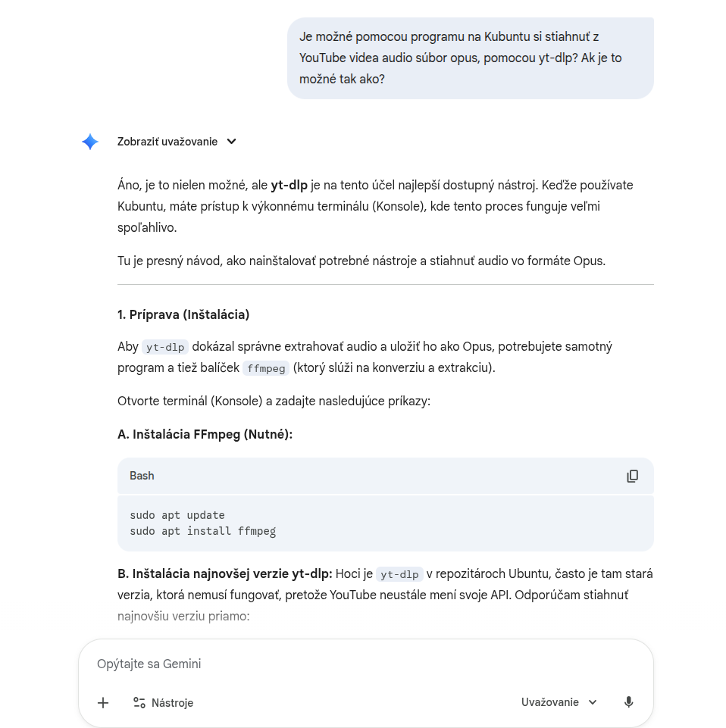Click inline code yt-dlp after Aby
Screen dimensions: 726x728
[x=165, y=347]
